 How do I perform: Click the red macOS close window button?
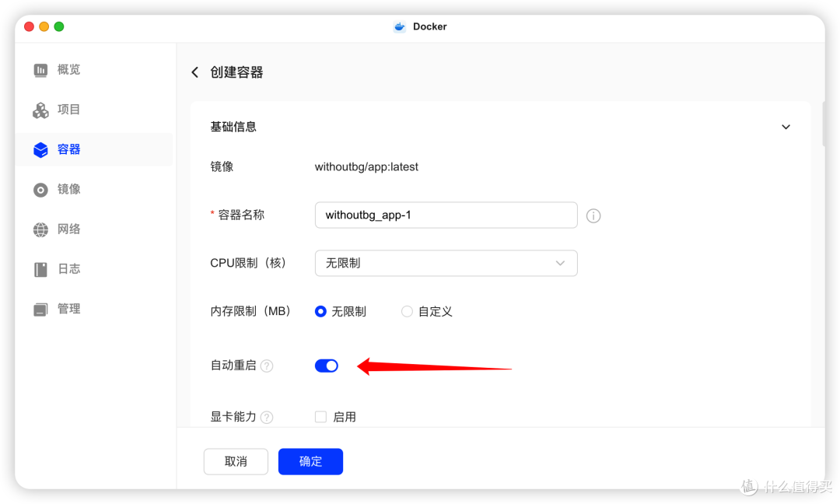pyautogui.click(x=29, y=26)
